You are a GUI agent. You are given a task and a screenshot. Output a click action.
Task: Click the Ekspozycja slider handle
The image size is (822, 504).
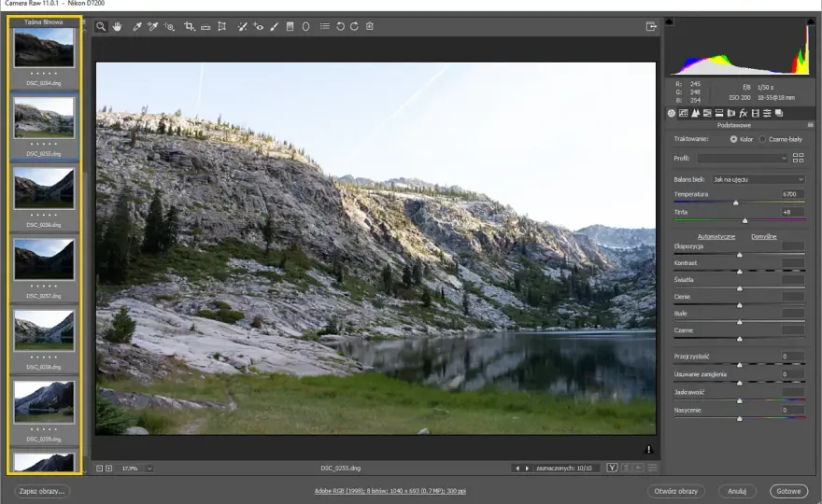pos(740,255)
